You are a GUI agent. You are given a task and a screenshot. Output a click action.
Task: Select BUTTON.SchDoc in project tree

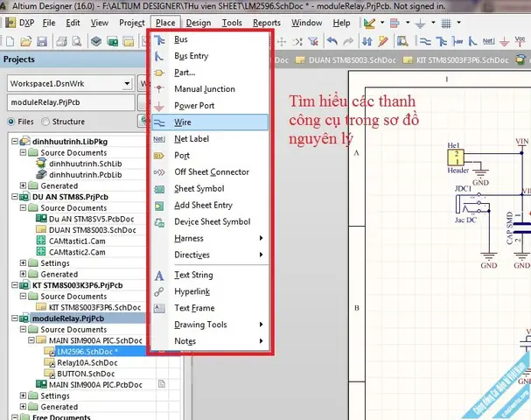(x=86, y=374)
